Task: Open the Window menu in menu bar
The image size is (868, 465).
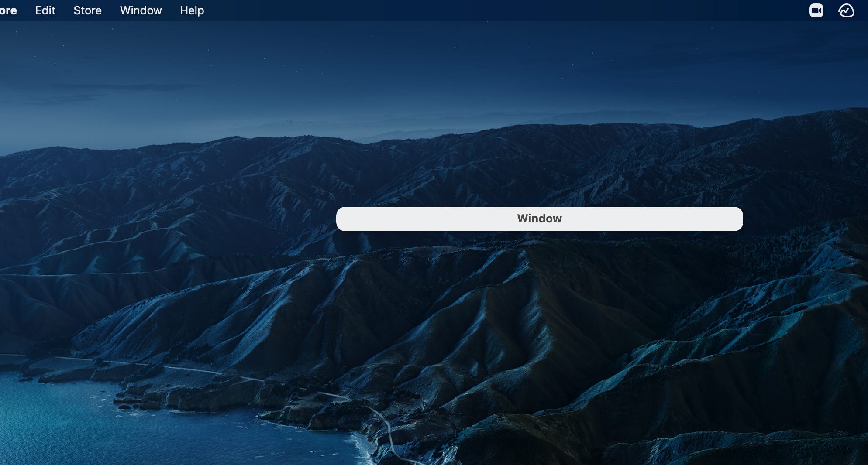Action: [141, 10]
